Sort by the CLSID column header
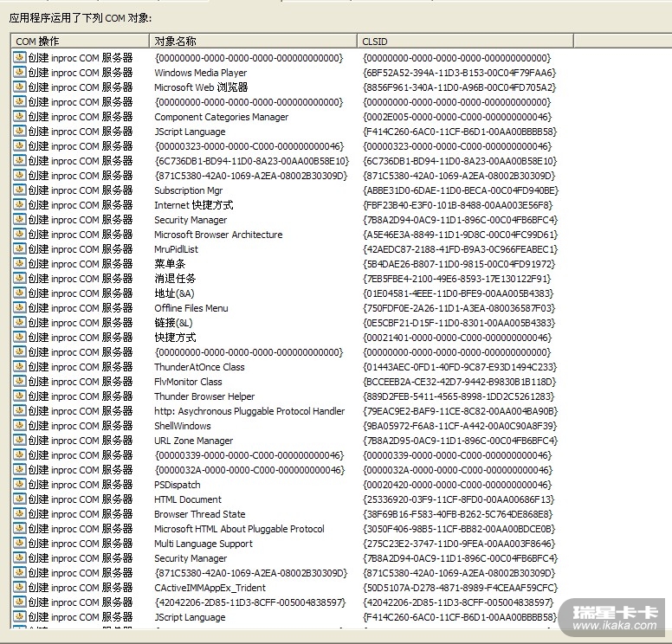Screen dimensions: 672x644 [465, 42]
